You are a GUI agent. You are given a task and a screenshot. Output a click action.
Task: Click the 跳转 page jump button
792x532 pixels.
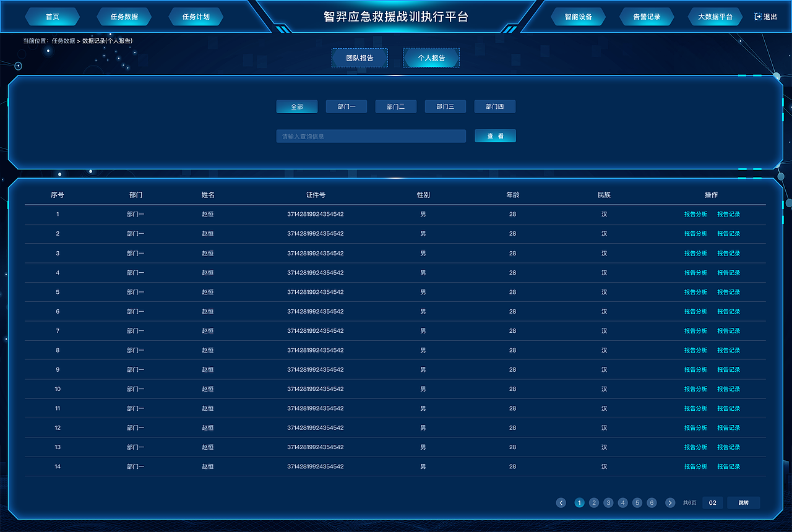tap(743, 503)
